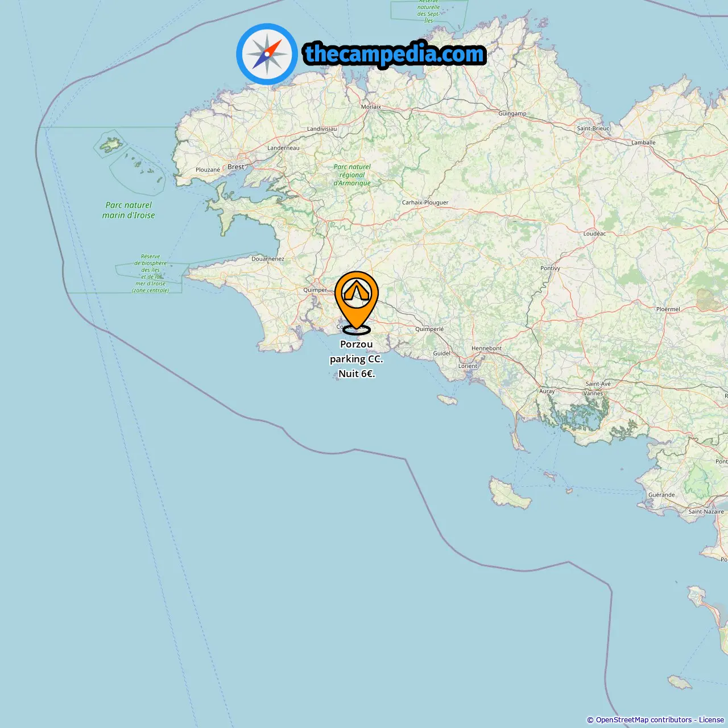This screenshot has height=728, width=728.
Task: Click the Lorient city label
Action: (x=468, y=366)
